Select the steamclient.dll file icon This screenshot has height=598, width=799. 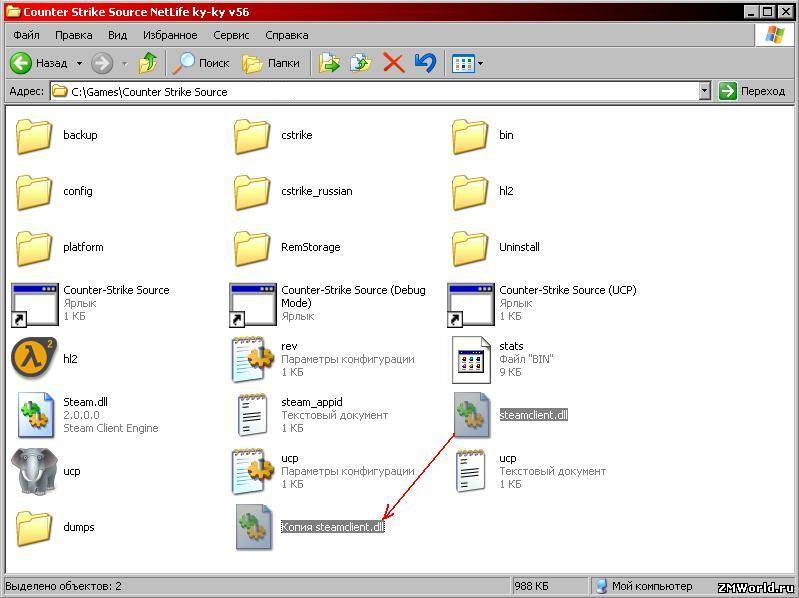(x=472, y=415)
